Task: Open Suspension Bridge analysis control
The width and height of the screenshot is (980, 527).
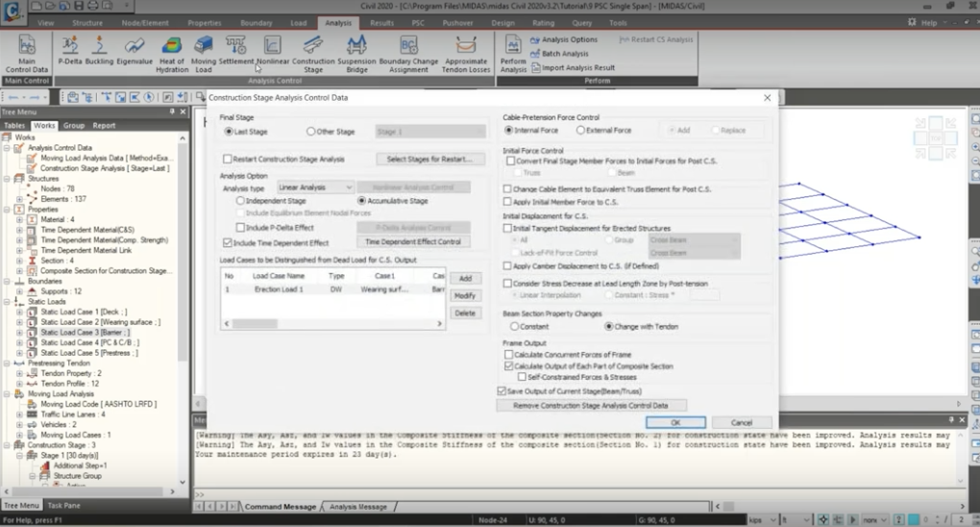Action: pyautogui.click(x=356, y=55)
